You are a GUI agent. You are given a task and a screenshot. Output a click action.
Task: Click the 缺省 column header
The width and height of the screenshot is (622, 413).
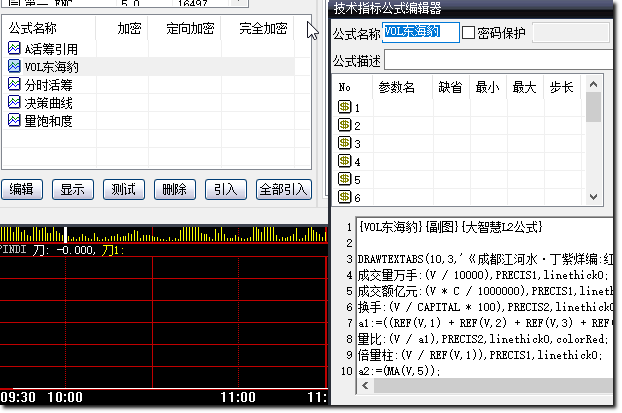[450, 87]
